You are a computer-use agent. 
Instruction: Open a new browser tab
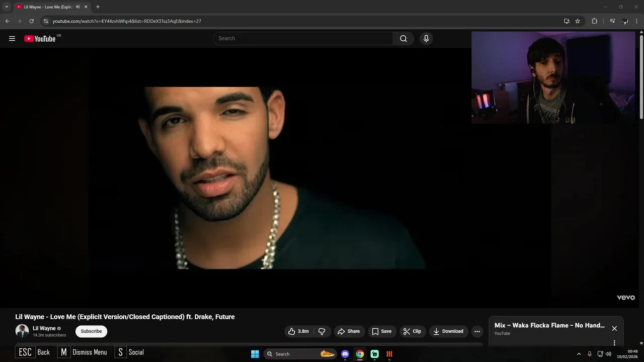[98, 7]
